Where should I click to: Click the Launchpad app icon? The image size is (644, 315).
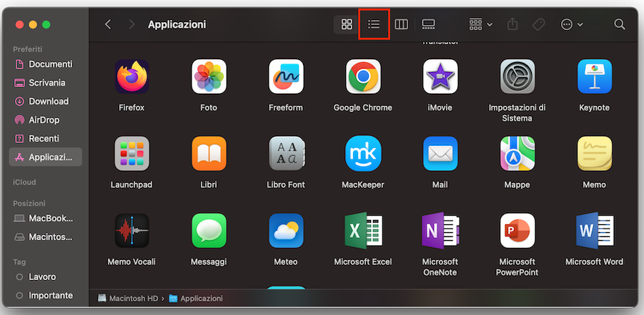(132, 154)
